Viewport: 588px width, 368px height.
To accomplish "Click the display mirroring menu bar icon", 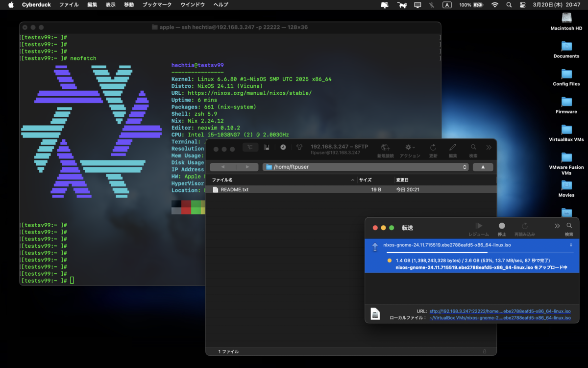I will pos(417,4).
